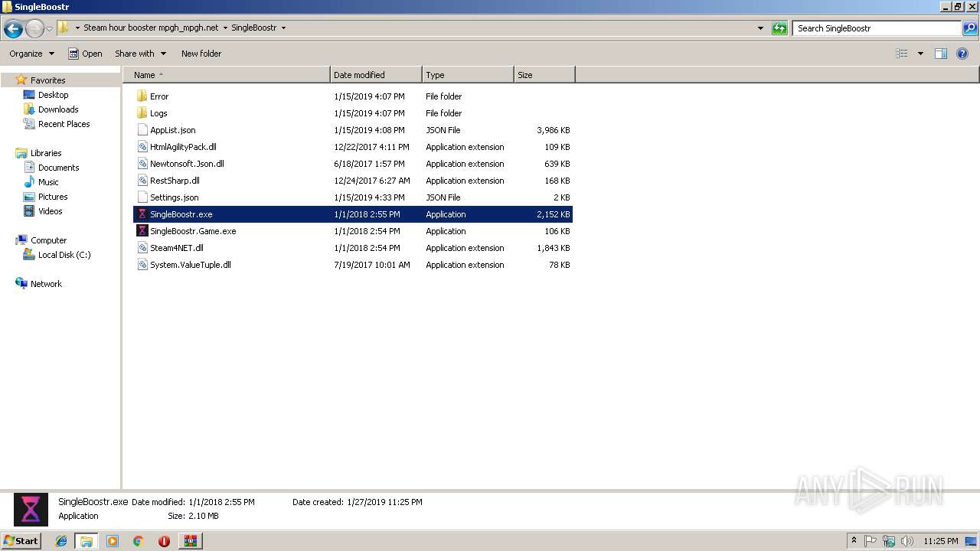This screenshot has height=551, width=980.
Task: Click the 7/19/2017 10:01 AM date
Action: click(372, 265)
